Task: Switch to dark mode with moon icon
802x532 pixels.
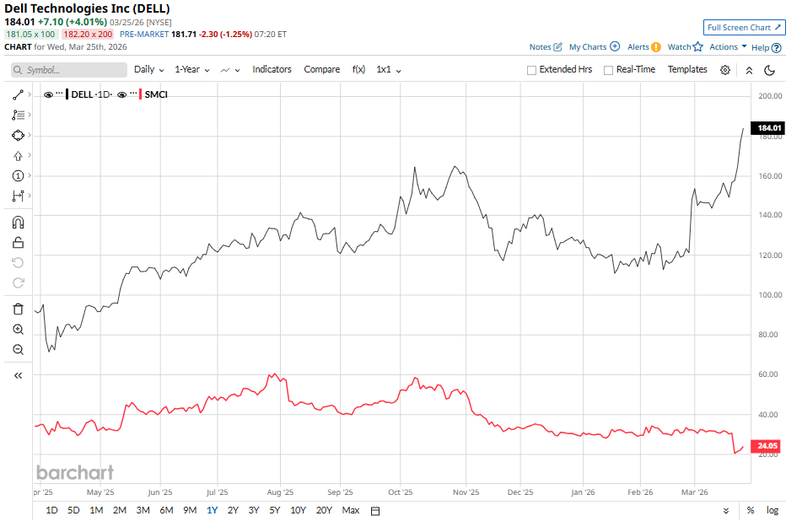Action: point(769,70)
